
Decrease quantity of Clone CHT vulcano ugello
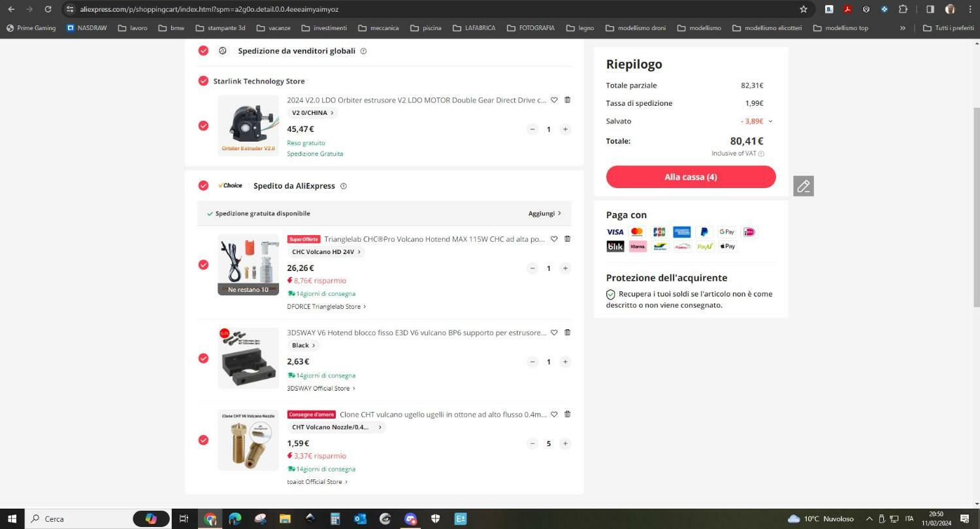pyautogui.click(x=532, y=443)
